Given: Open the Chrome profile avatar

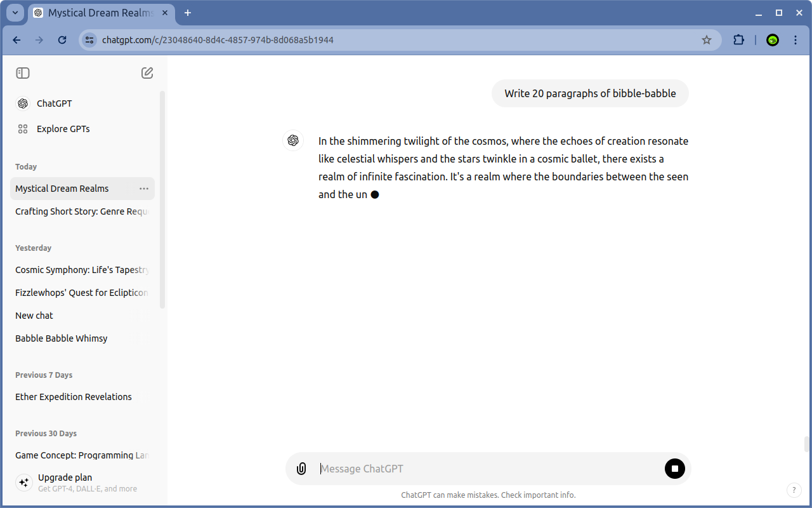Looking at the screenshot, I should click(x=773, y=40).
